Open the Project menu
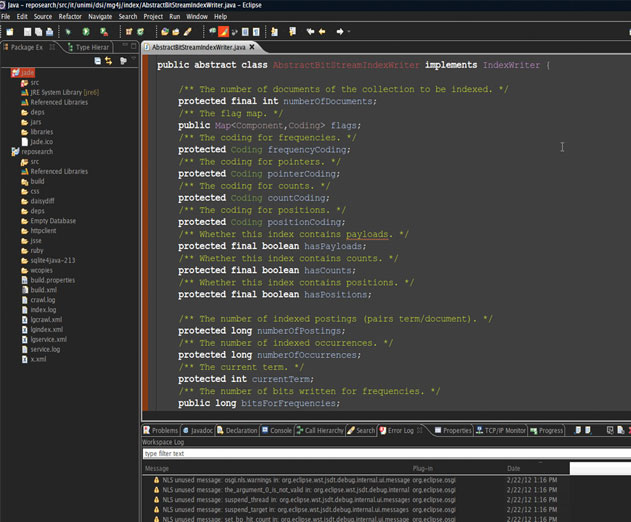 [x=153, y=17]
